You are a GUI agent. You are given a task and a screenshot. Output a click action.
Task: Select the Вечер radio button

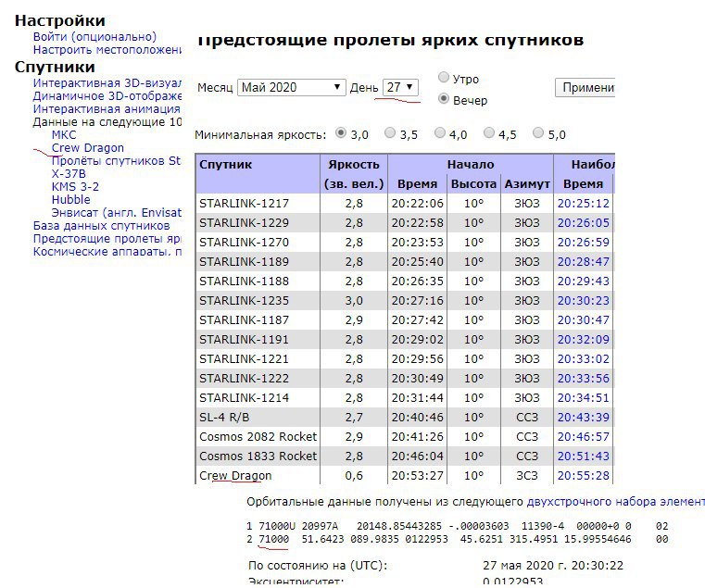pyautogui.click(x=444, y=98)
